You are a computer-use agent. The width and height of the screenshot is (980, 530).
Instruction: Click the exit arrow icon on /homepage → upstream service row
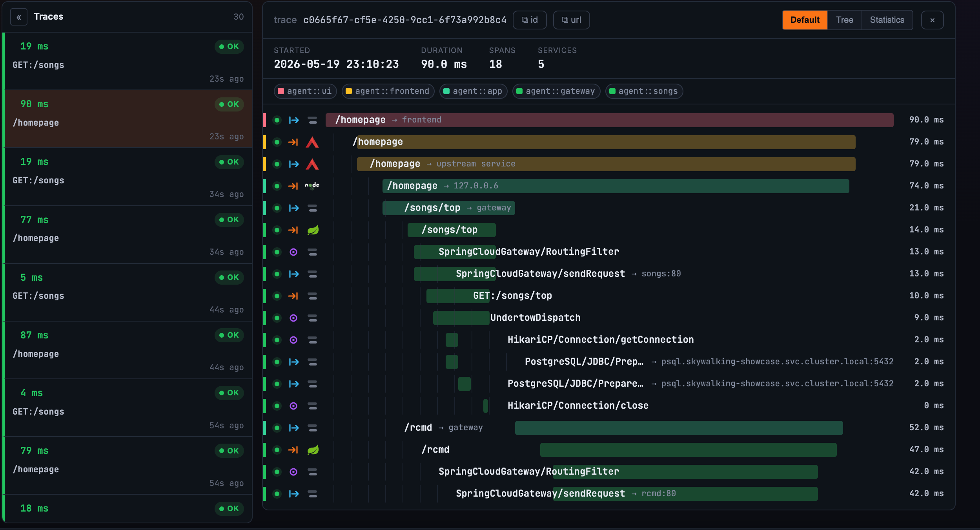click(294, 164)
